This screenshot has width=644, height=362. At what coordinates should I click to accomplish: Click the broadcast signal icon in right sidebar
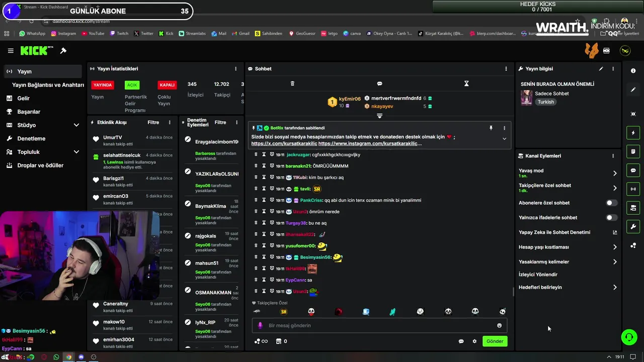(633, 189)
